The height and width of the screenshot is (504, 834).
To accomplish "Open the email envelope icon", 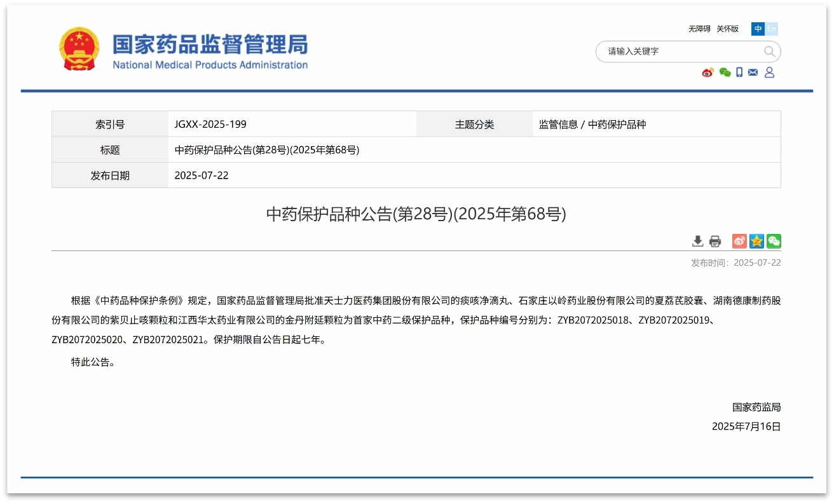I will coord(753,72).
